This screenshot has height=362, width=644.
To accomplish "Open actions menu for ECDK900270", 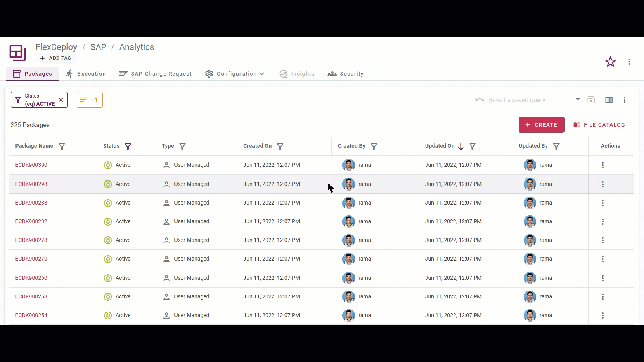I will click(603, 259).
